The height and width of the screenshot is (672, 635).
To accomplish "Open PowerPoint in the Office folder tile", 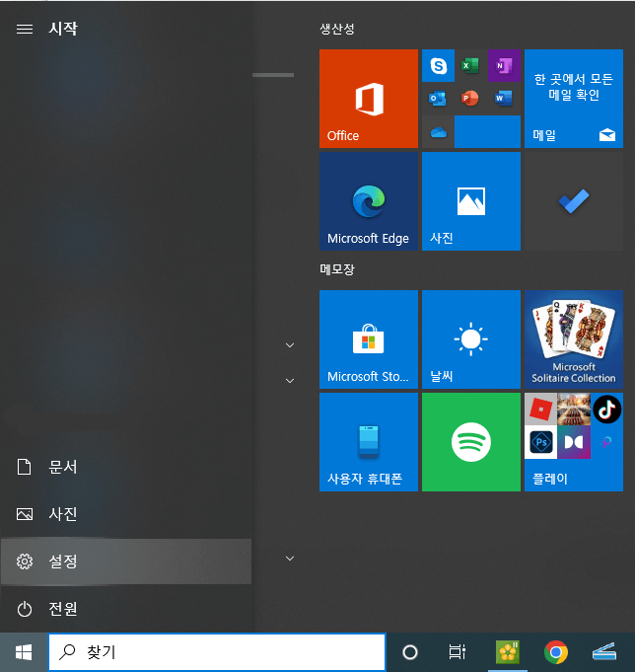I will click(x=470, y=99).
